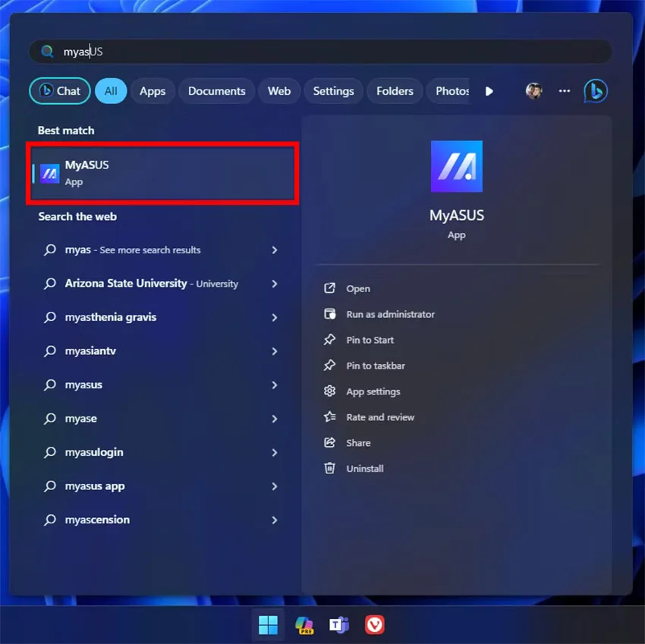Expand the chevron for 'myasus app'
645x644 pixels.
click(x=275, y=486)
